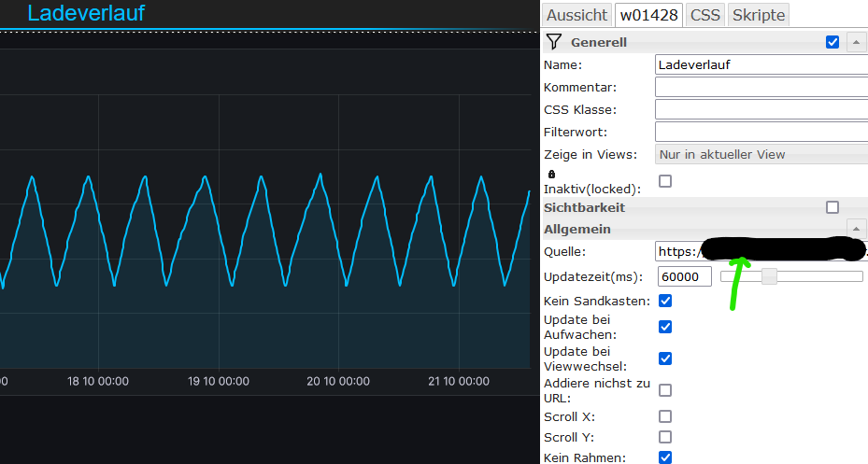868x464 pixels.
Task: Click the 20 10 00:00 axis label
Action: pyautogui.click(x=338, y=381)
